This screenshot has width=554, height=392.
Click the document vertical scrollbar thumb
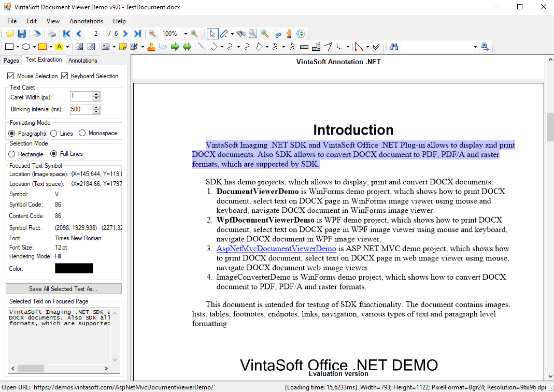(x=550, y=127)
